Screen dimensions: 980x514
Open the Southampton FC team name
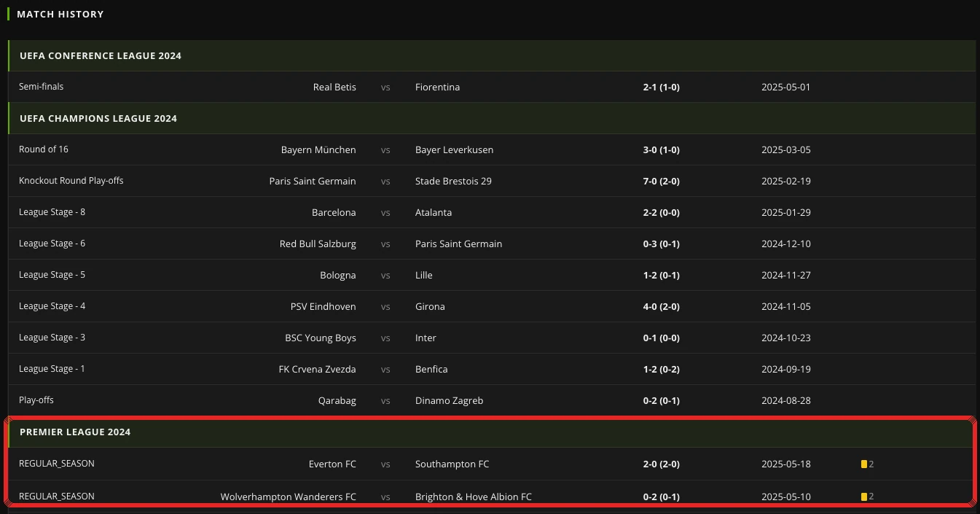point(452,464)
